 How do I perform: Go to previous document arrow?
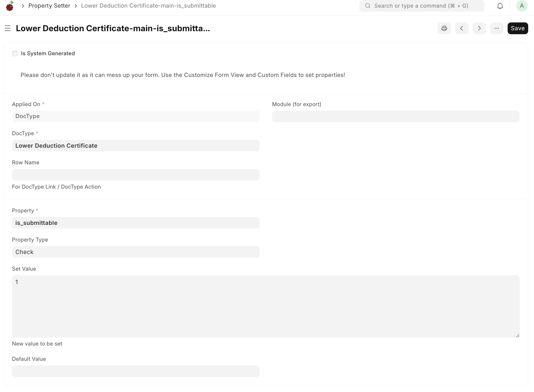(x=462, y=28)
